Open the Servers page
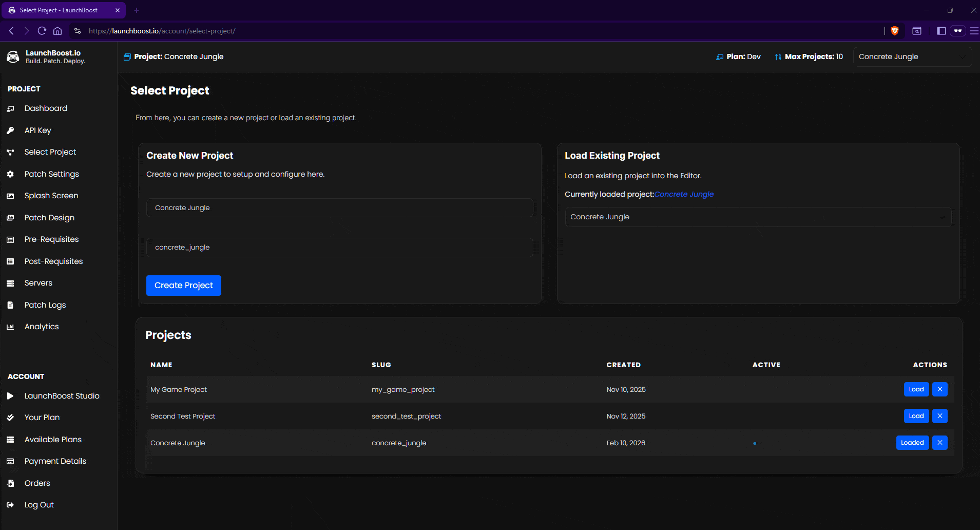 pos(39,283)
